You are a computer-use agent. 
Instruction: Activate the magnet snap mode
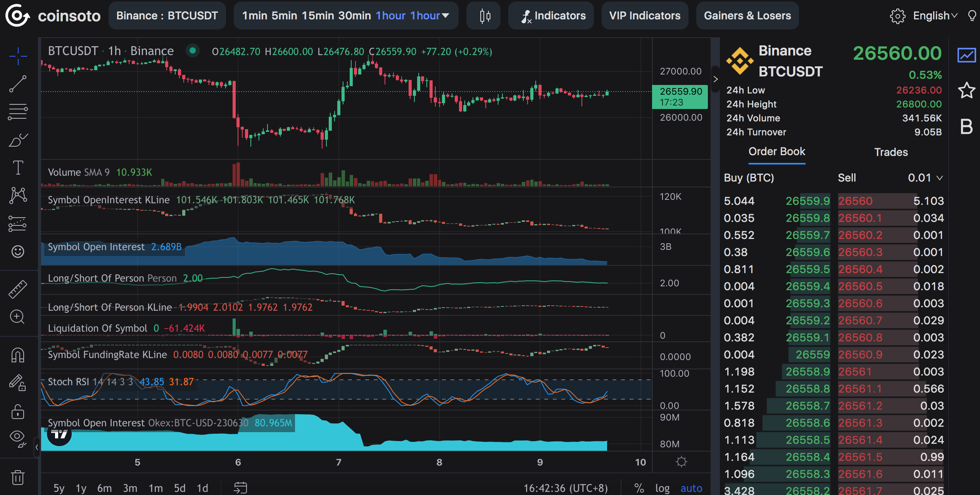18,355
